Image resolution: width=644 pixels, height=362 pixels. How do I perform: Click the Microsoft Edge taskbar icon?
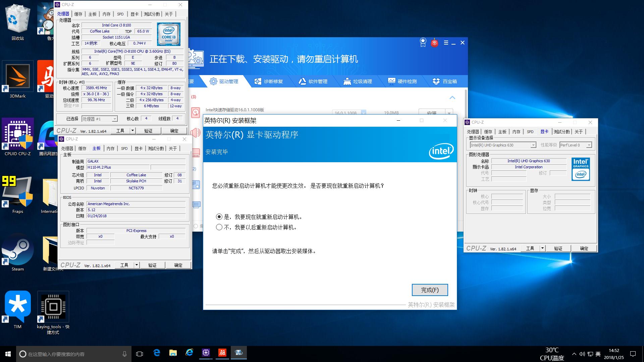click(156, 353)
